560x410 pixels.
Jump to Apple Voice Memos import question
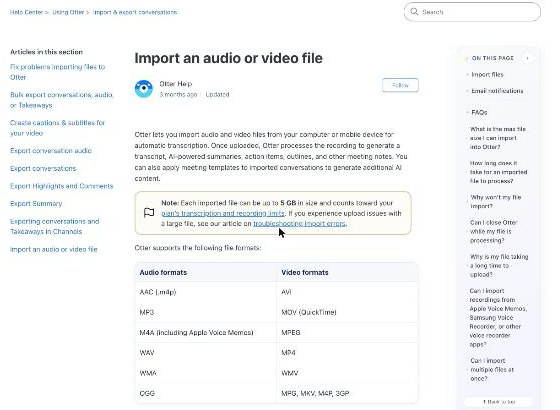click(x=498, y=318)
